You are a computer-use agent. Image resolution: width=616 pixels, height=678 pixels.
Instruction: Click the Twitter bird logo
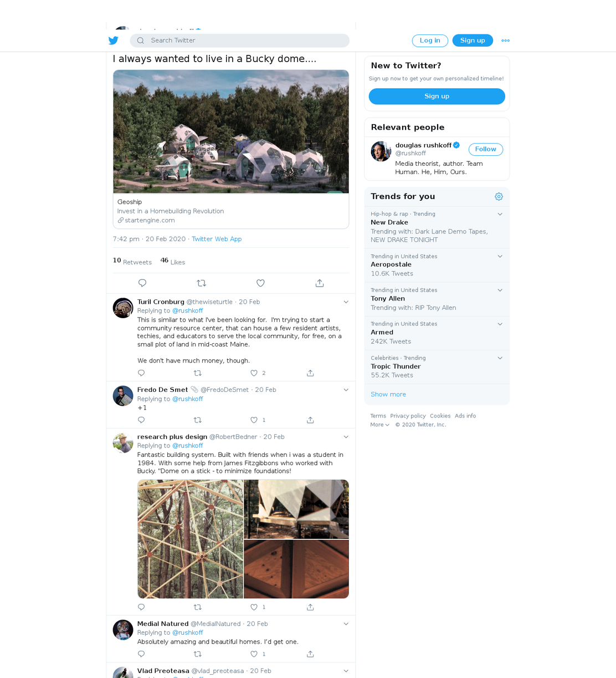click(114, 40)
